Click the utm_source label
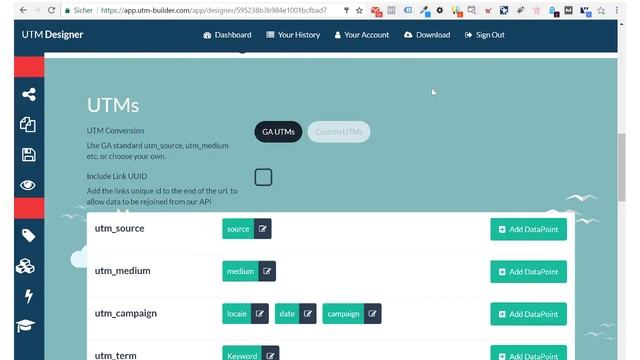The height and width of the screenshot is (360, 640). pos(120,229)
